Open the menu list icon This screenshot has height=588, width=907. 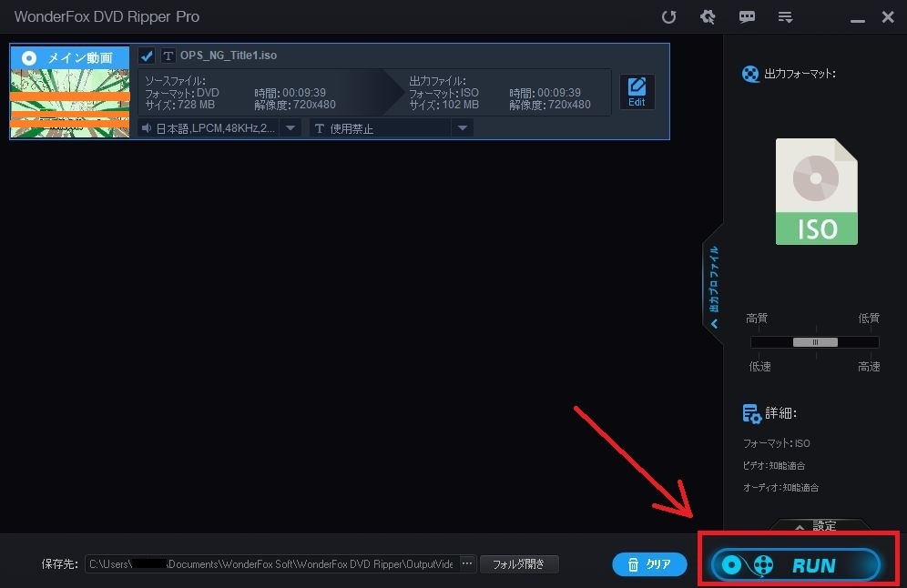[785, 17]
